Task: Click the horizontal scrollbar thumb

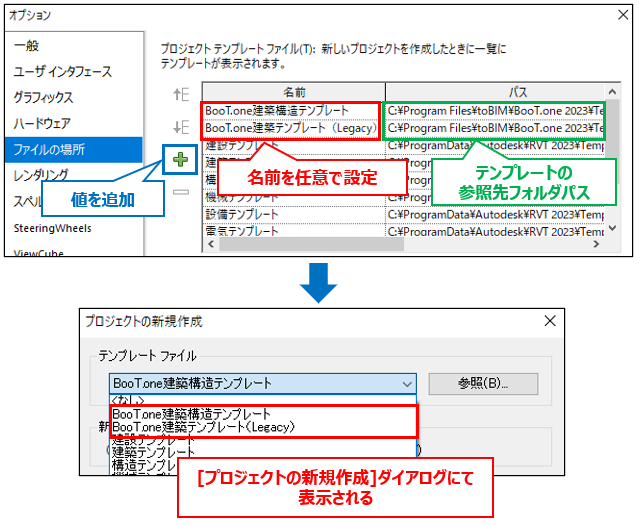Action: coord(311,245)
